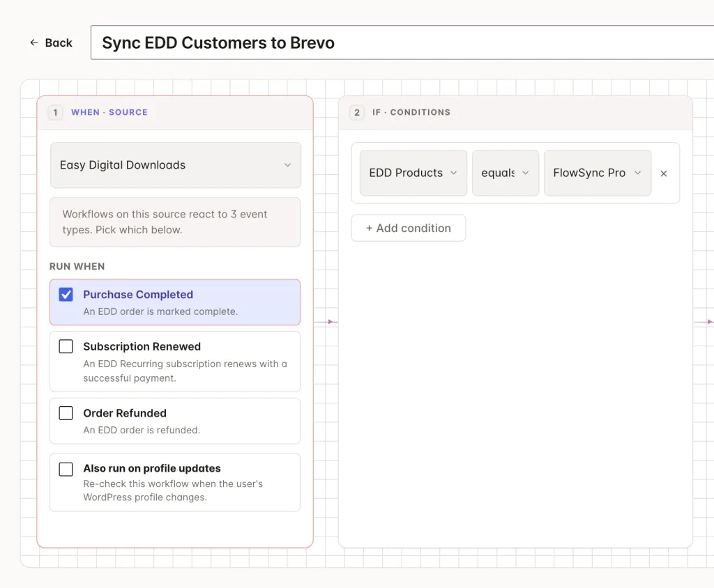Click the 'Workflows on this source react' info note
Viewport: 714px width, 588px height.
[175, 222]
